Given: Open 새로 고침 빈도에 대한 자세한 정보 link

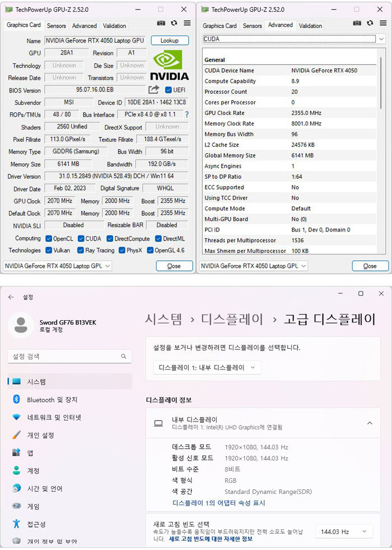Looking at the screenshot, I should coord(211,538).
